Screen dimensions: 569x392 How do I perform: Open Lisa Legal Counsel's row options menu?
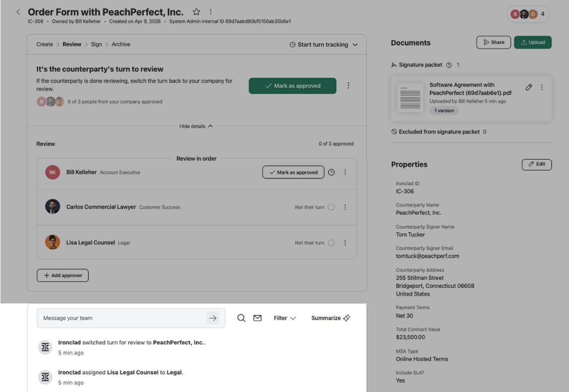click(x=345, y=243)
